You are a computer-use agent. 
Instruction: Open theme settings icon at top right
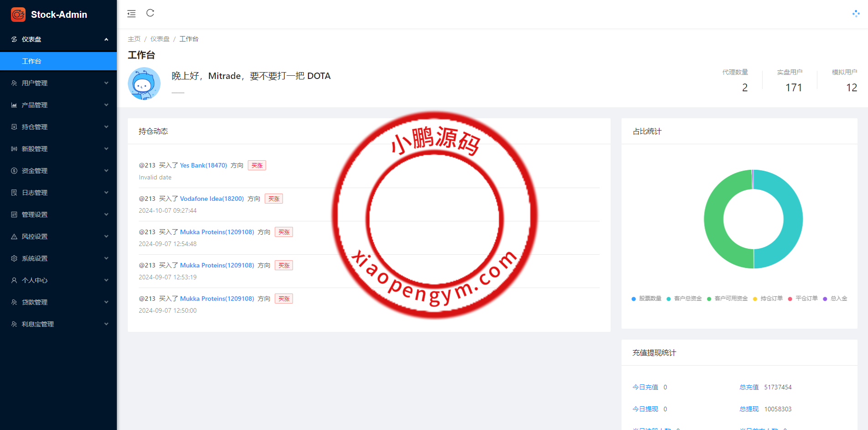point(856,14)
